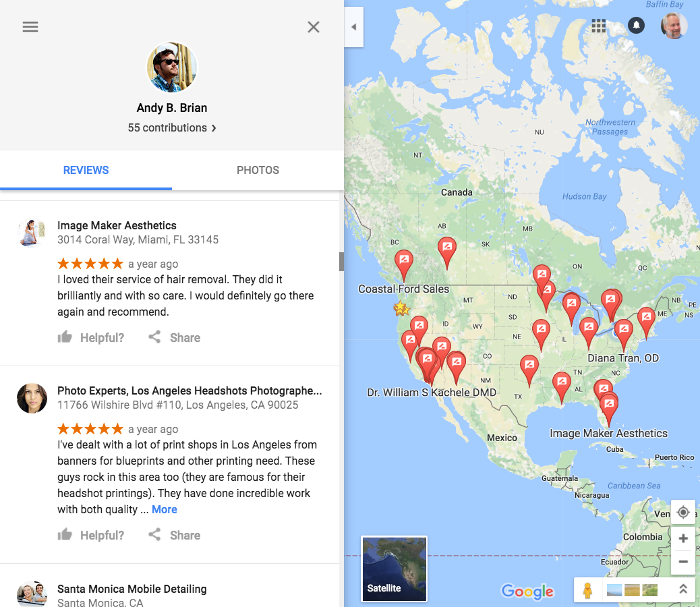Open the notifications bell
Viewport: 700px width, 607px height.
point(636,25)
